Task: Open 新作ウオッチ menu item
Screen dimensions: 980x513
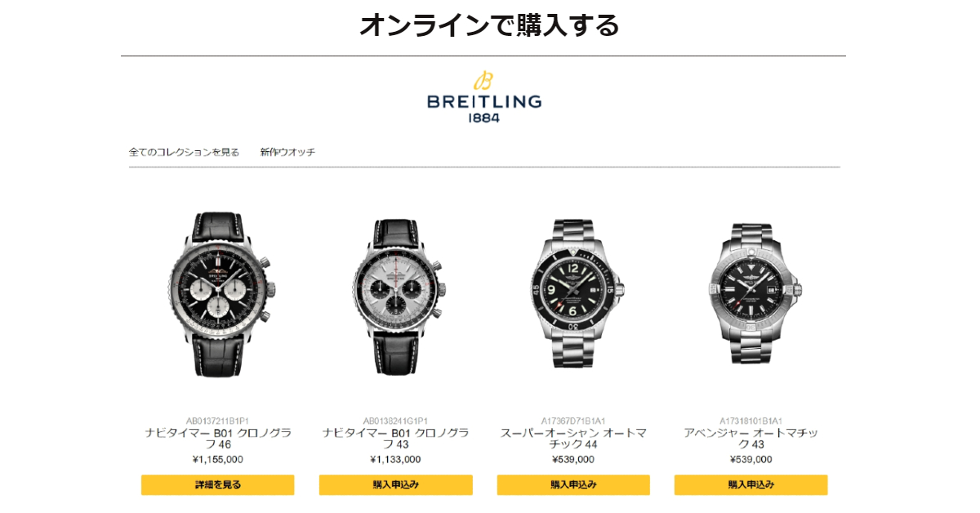Action: (x=287, y=152)
